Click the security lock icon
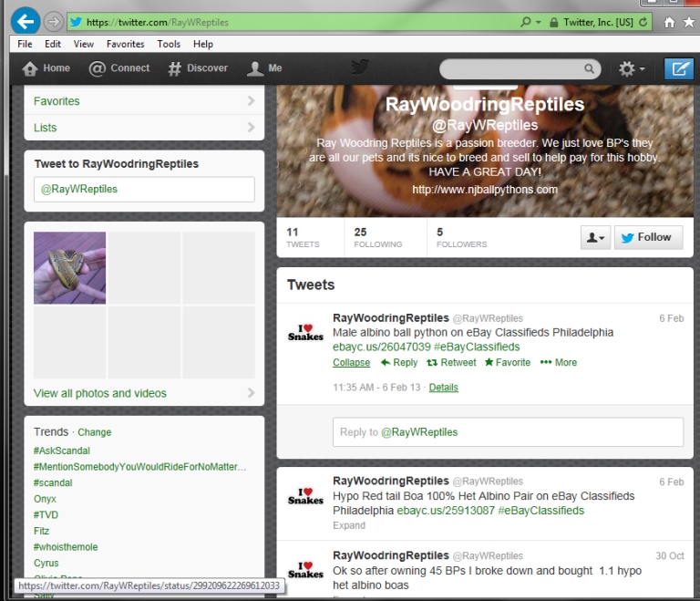Screen dimensions: 700x601 click(553, 22)
